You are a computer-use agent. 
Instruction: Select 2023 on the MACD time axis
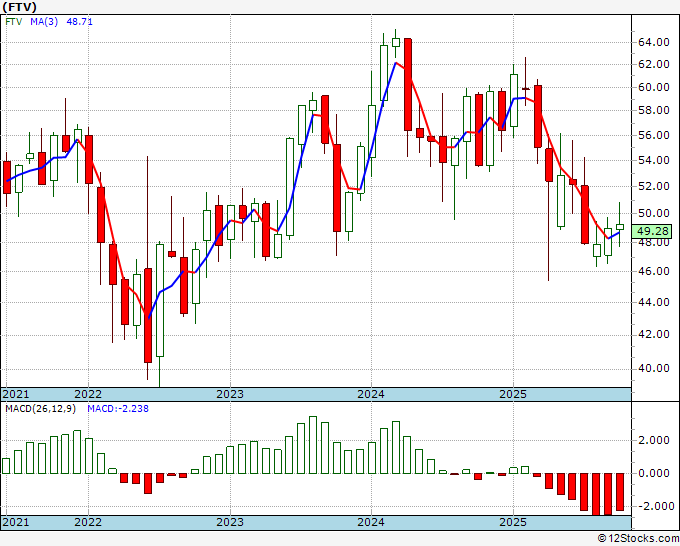point(230,522)
